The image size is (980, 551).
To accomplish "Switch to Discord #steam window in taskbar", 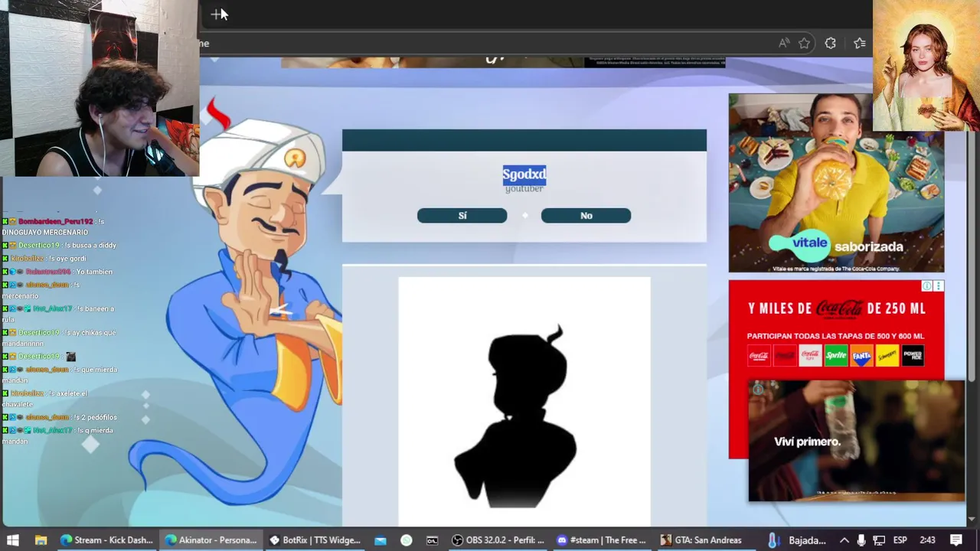I will [x=602, y=540].
